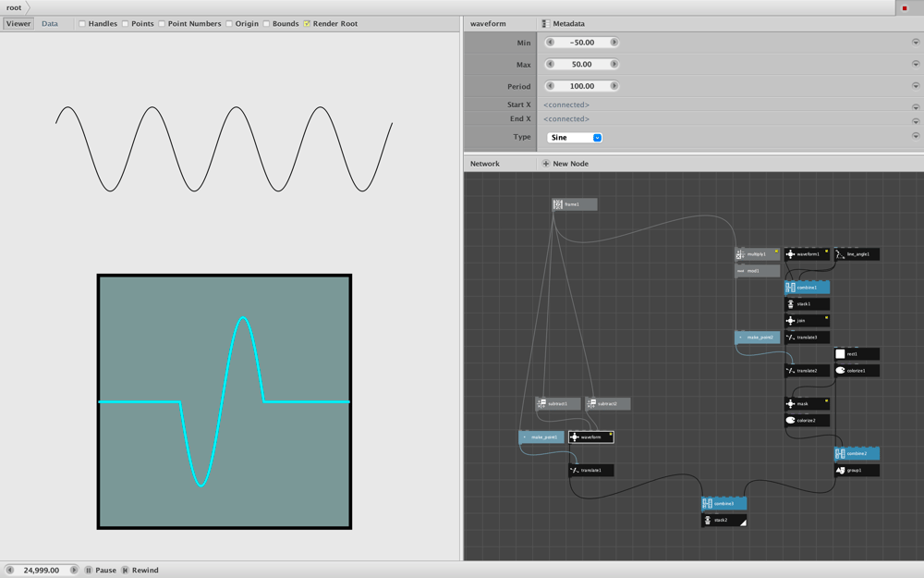Image resolution: width=924 pixels, height=578 pixels.
Task: Select the rect1 node
Action: pos(857,354)
